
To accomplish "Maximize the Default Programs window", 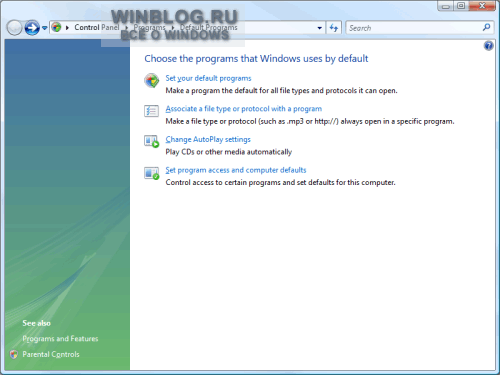I will point(461,6).
